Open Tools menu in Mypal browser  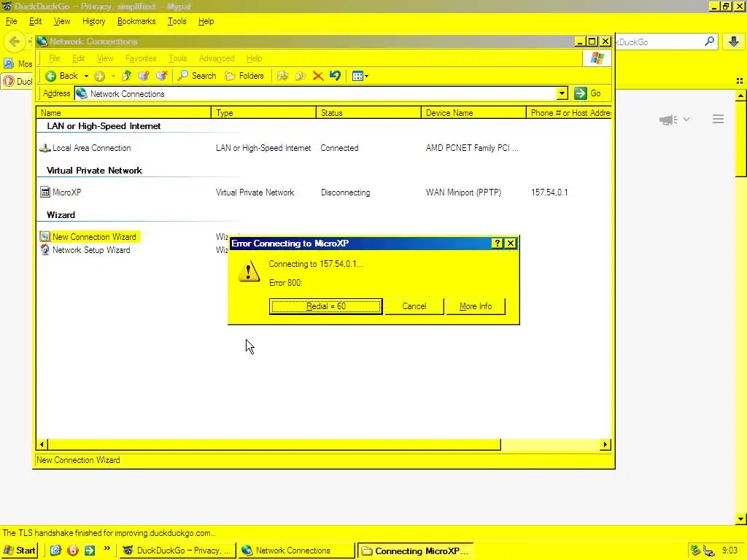coord(177,21)
